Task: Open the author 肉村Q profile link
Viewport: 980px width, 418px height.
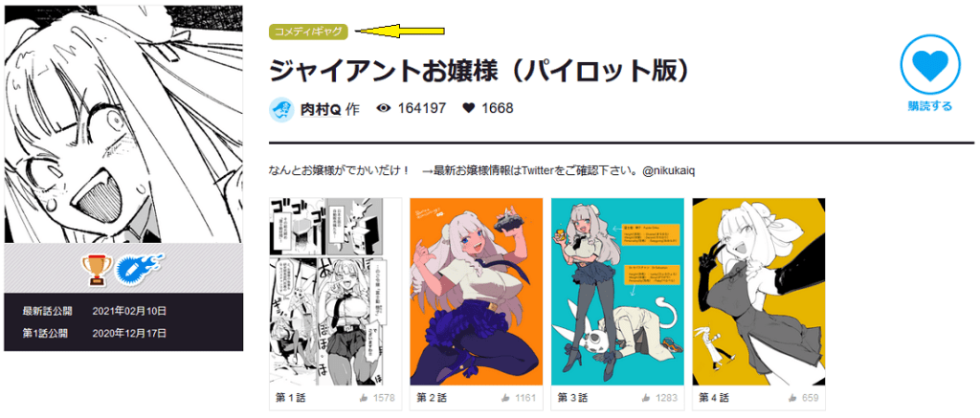Action: click(x=320, y=109)
